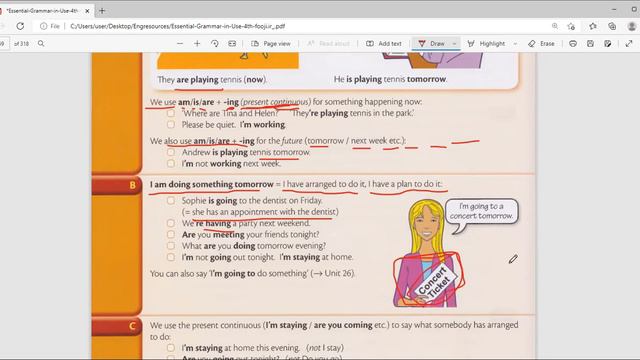Image resolution: width=640 pixels, height=360 pixels.
Task: Reload the current page
Action: tap(20, 26)
